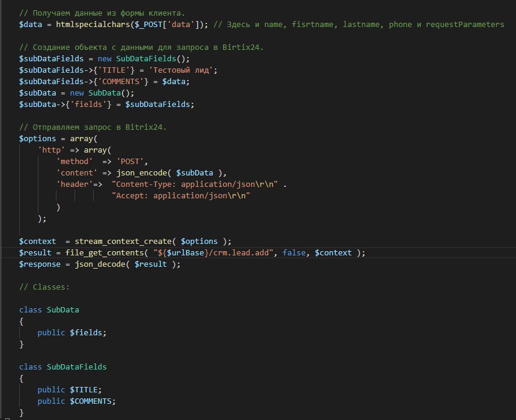Click the quoted 'fields' property key

click(x=88, y=105)
